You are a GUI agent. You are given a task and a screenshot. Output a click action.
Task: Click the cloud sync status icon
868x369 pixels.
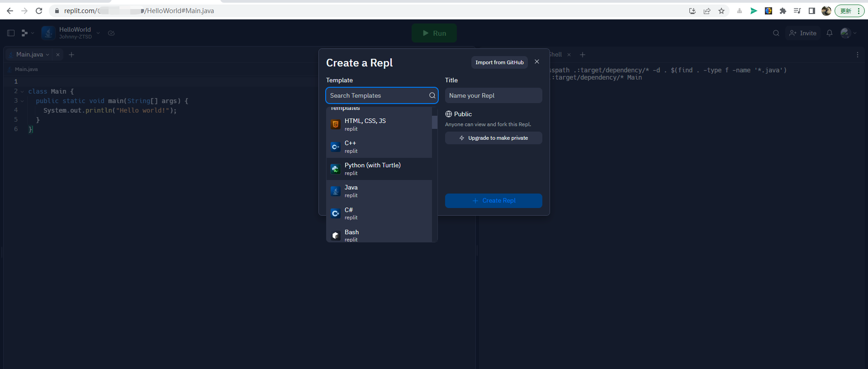[x=111, y=33]
